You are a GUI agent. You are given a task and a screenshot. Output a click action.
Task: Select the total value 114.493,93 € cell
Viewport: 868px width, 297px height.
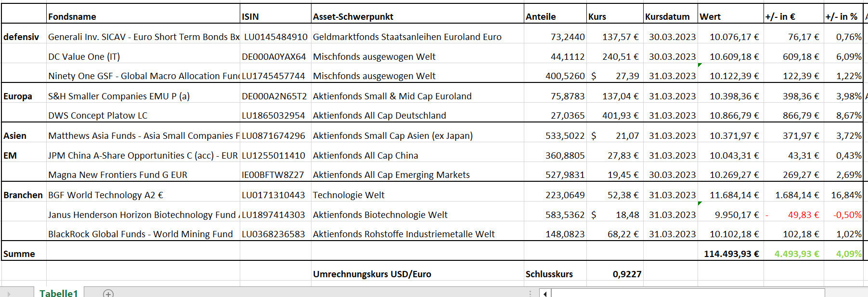(731, 254)
